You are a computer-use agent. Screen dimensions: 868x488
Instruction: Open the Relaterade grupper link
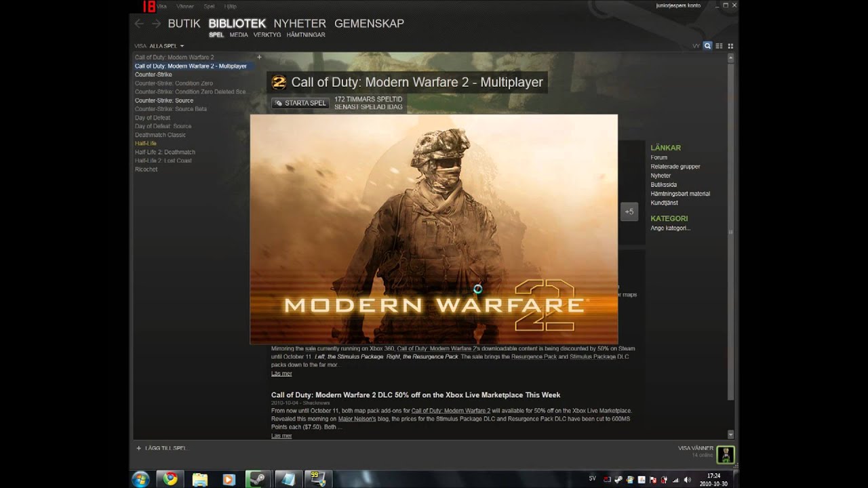pyautogui.click(x=675, y=166)
